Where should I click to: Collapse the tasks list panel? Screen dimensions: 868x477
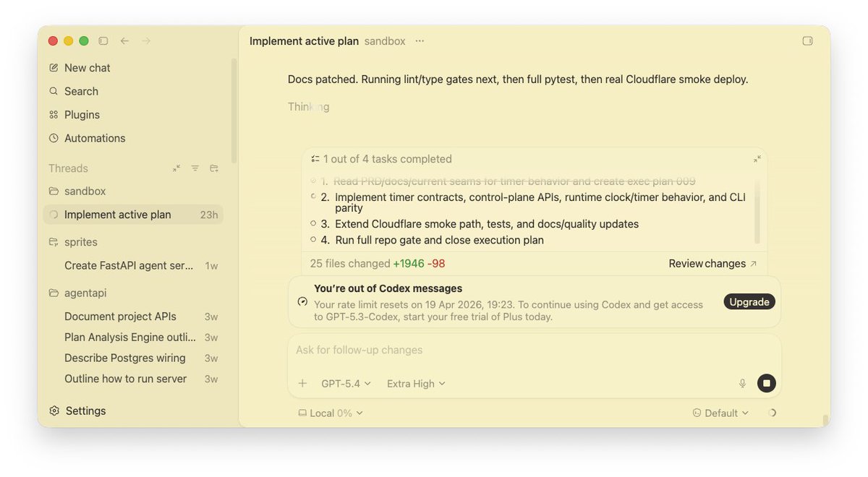click(757, 159)
